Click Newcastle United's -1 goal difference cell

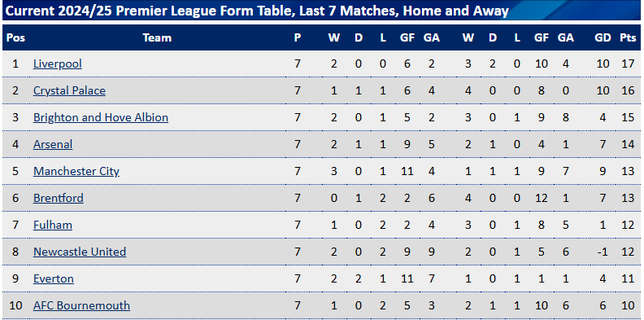(603, 252)
